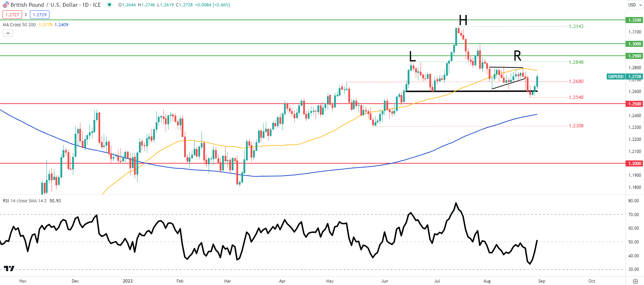This screenshot has height=285, width=644.
Task: Click the 1.3000 green level label
Action: (x=634, y=44)
